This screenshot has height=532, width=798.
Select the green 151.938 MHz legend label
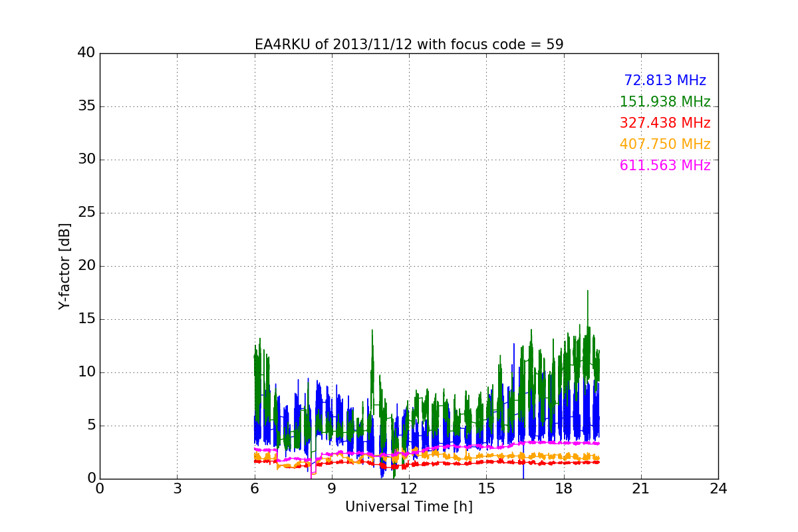point(665,102)
